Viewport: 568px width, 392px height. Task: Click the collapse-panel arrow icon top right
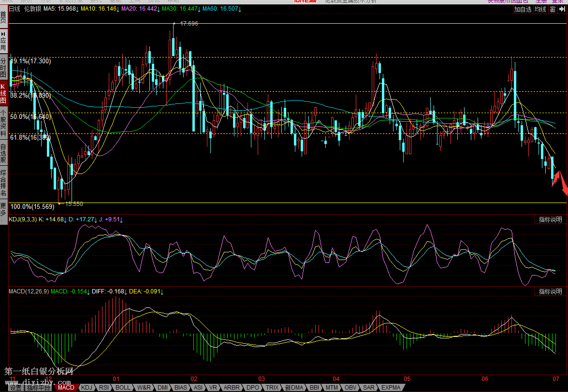(563, 9)
